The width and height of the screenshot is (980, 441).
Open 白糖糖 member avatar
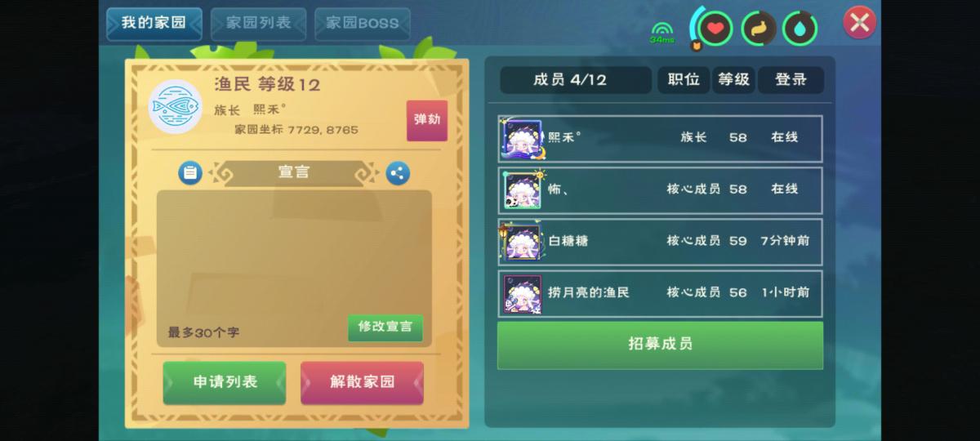(x=521, y=242)
